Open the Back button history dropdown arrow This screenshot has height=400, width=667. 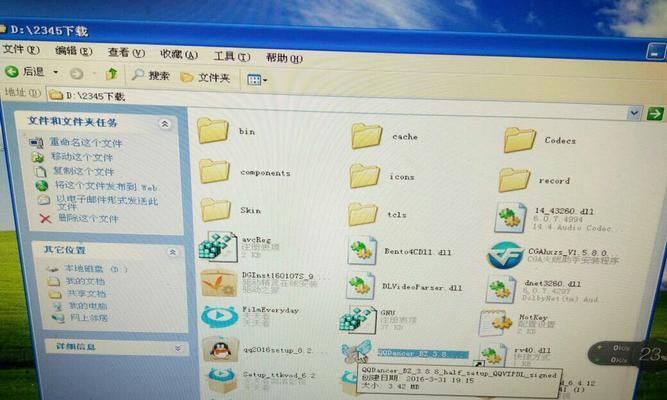(56, 72)
